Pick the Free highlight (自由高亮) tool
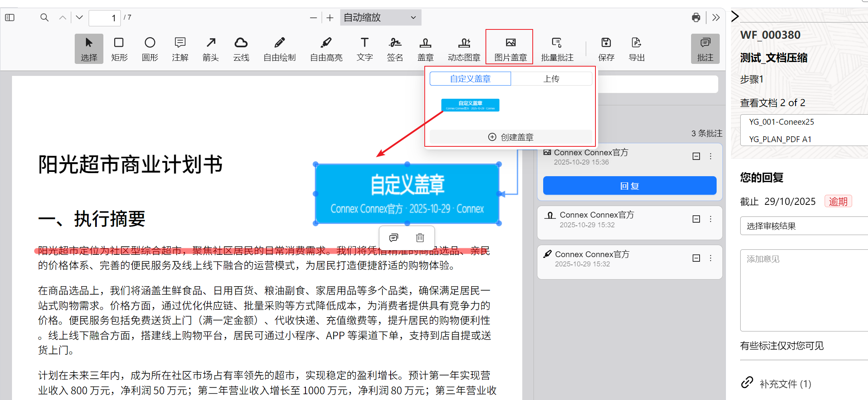 tap(326, 48)
